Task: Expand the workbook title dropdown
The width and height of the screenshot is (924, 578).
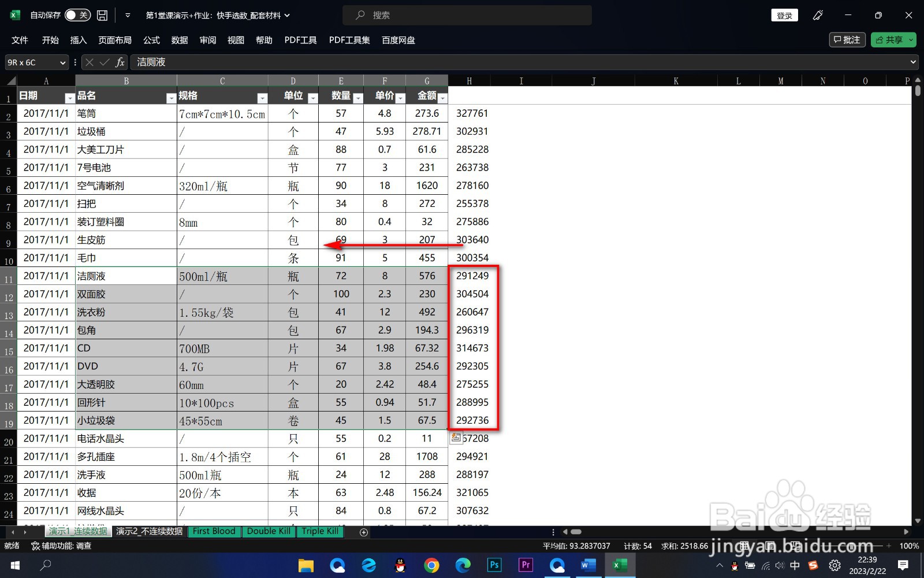Action: click(x=287, y=16)
